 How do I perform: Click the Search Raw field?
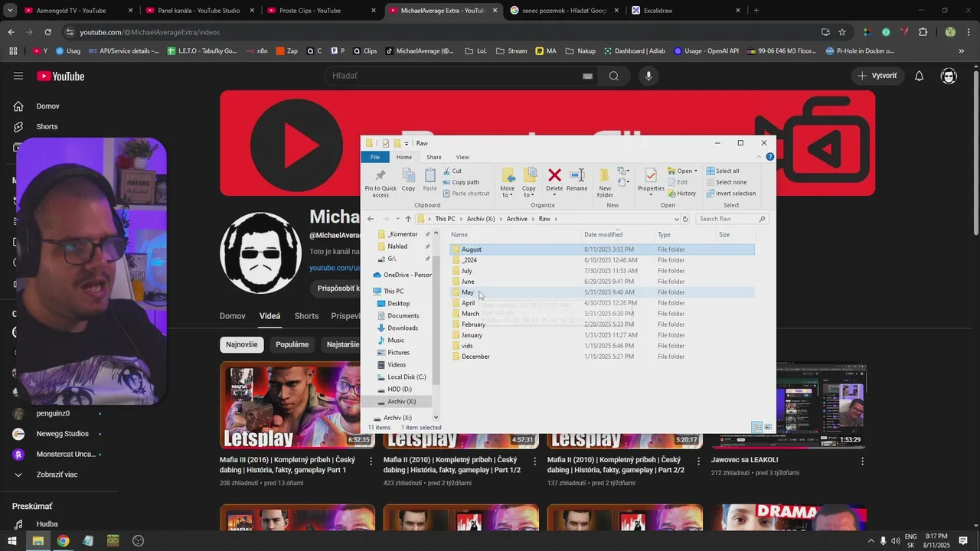tap(731, 219)
